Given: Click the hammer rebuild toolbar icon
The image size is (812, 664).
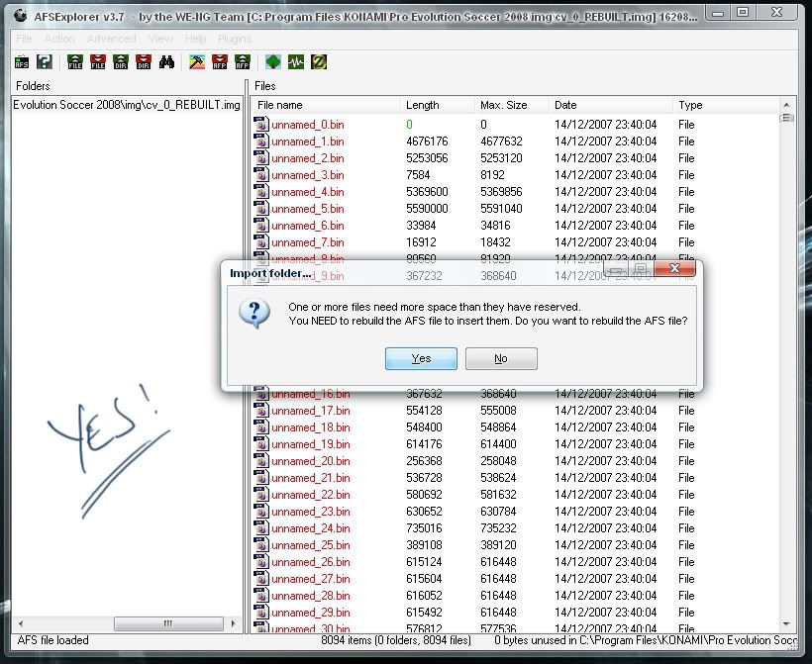Looking at the screenshot, I should pos(197,62).
